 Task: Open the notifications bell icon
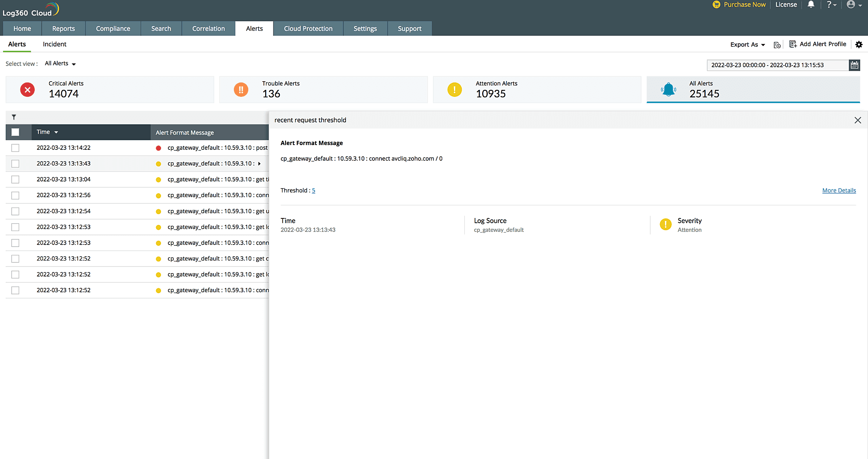coord(811,5)
